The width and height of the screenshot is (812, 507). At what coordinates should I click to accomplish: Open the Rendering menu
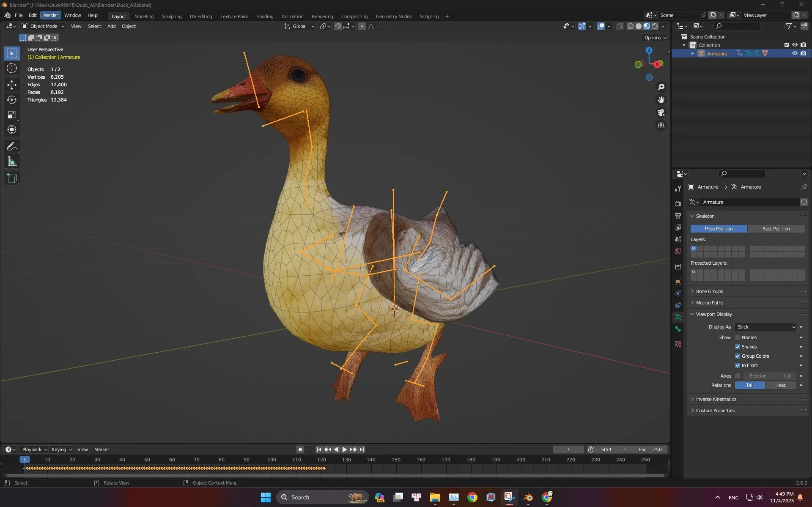coord(322,16)
